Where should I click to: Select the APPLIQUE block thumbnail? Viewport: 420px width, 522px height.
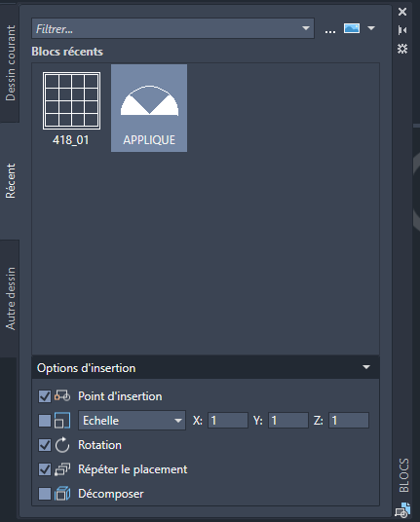pos(149,108)
